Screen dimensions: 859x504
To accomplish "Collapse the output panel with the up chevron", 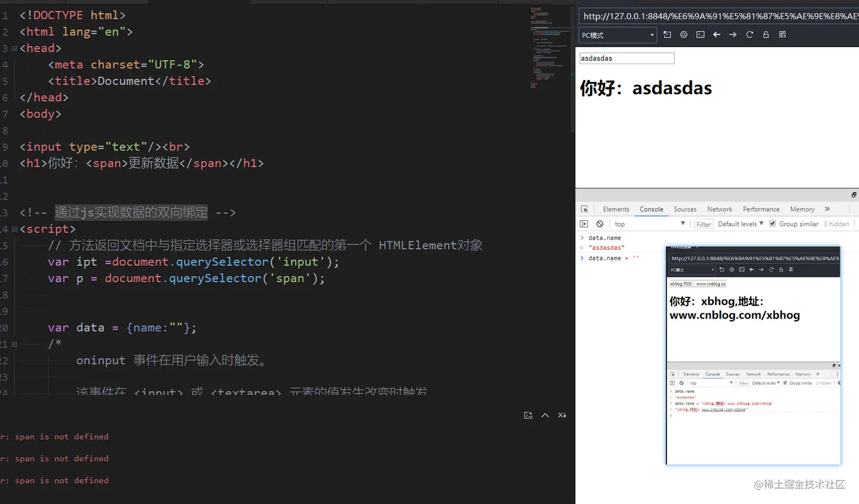I will pos(545,415).
